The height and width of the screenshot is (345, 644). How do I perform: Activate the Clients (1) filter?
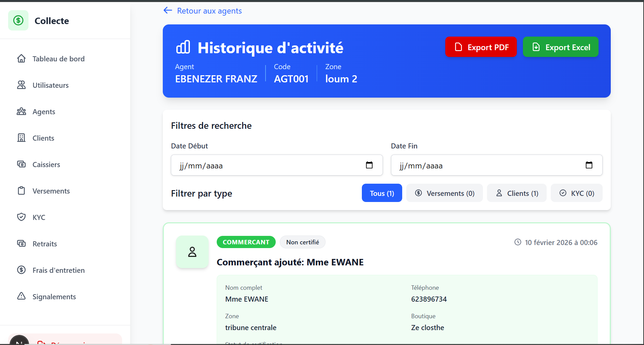(516, 193)
